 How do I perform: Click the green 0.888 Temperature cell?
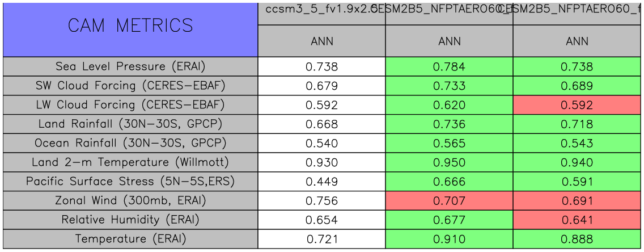tap(577, 239)
